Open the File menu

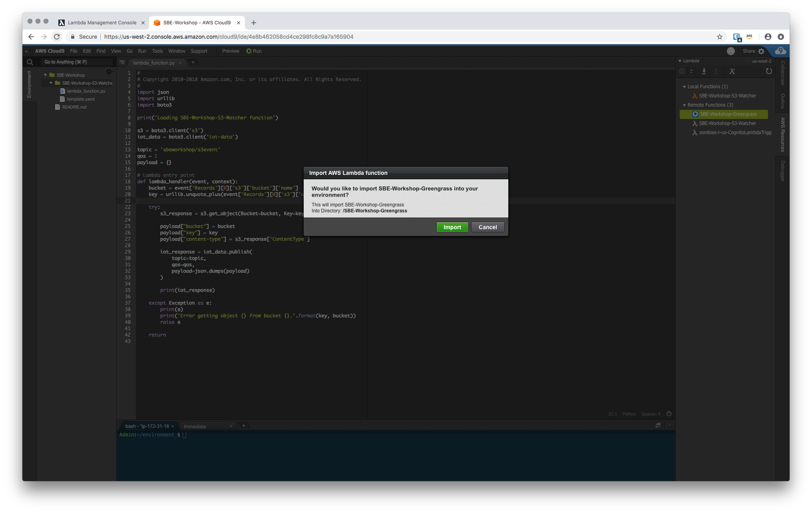click(74, 51)
